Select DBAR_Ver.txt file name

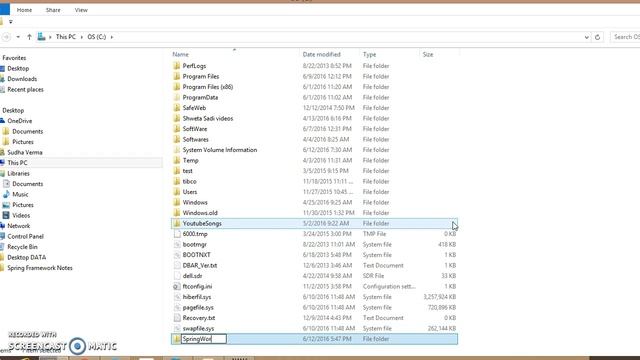point(200,265)
